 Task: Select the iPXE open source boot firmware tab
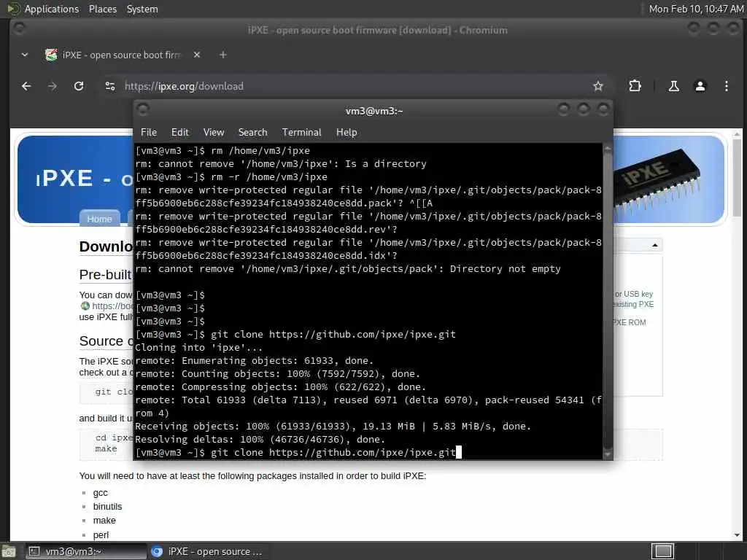121,55
